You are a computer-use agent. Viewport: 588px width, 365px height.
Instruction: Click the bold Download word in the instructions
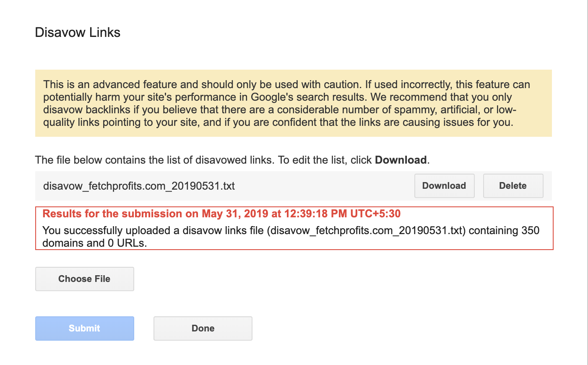(x=401, y=160)
